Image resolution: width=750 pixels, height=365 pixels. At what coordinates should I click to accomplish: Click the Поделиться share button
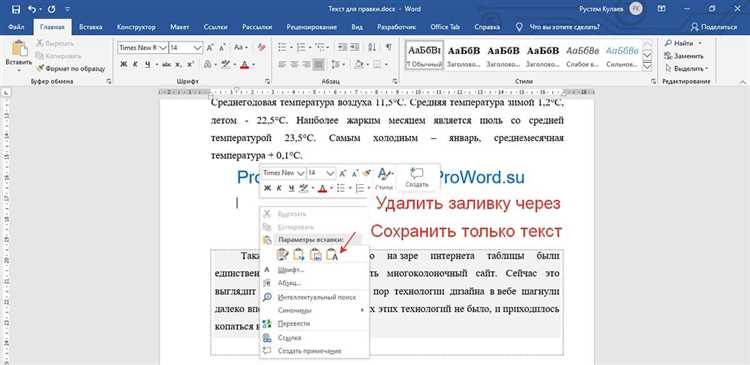(x=714, y=27)
